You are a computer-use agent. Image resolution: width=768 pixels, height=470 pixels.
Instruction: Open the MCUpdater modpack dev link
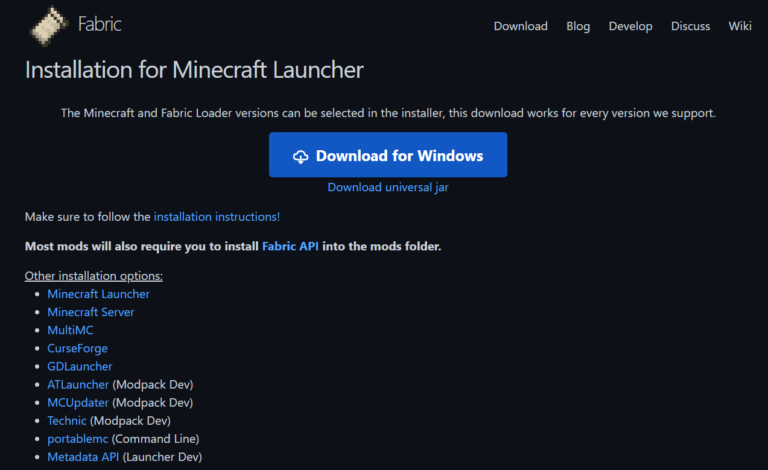pyautogui.click(x=78, y=402)
